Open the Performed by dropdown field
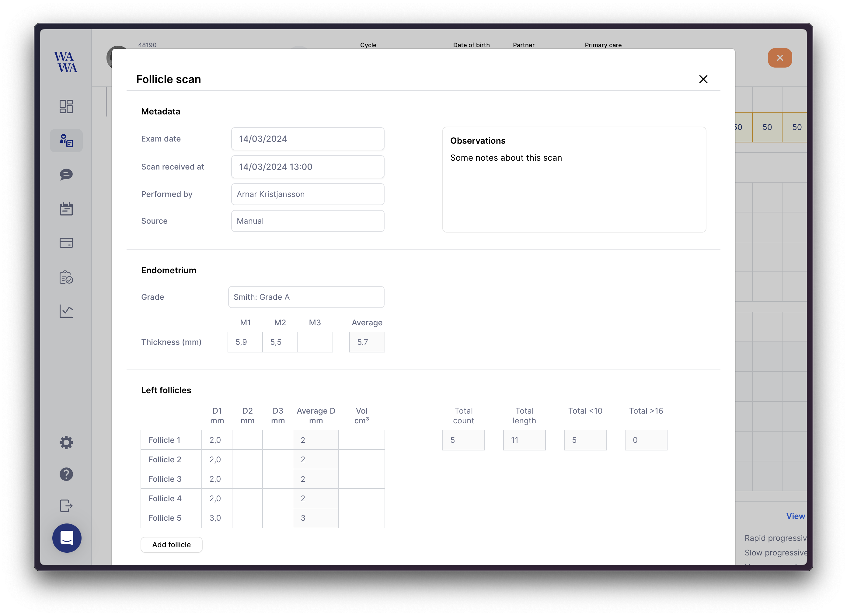 tap(307, 194)
